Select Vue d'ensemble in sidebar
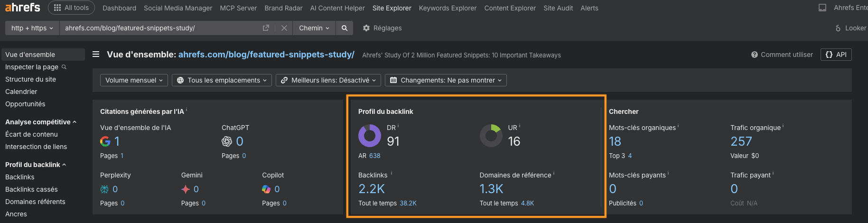Viewport: 868px width, 223px height. [43, 55]
